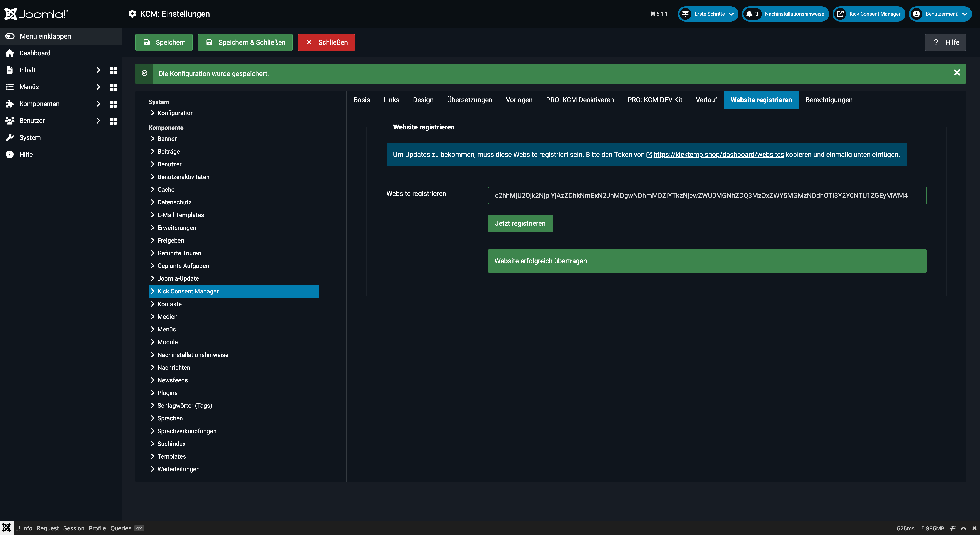Open System via the wrench icon
The width and height of the screenshot is (980, 535).
coord(10,138)
